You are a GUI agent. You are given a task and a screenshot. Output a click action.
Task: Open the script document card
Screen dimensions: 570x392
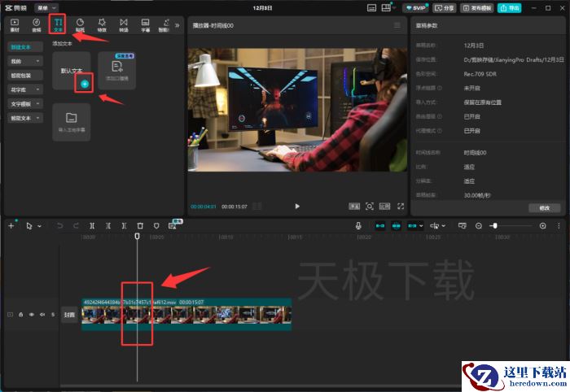coord(116,71)
